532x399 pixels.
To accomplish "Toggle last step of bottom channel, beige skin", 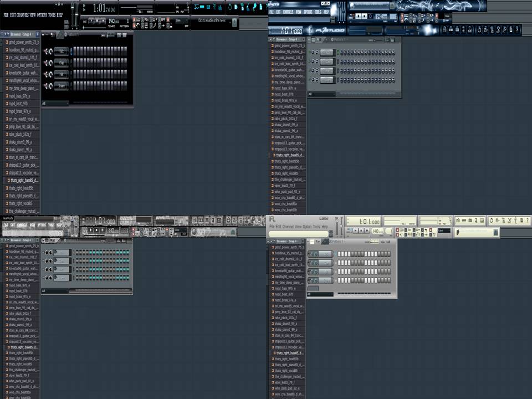I will click(388, 280).
